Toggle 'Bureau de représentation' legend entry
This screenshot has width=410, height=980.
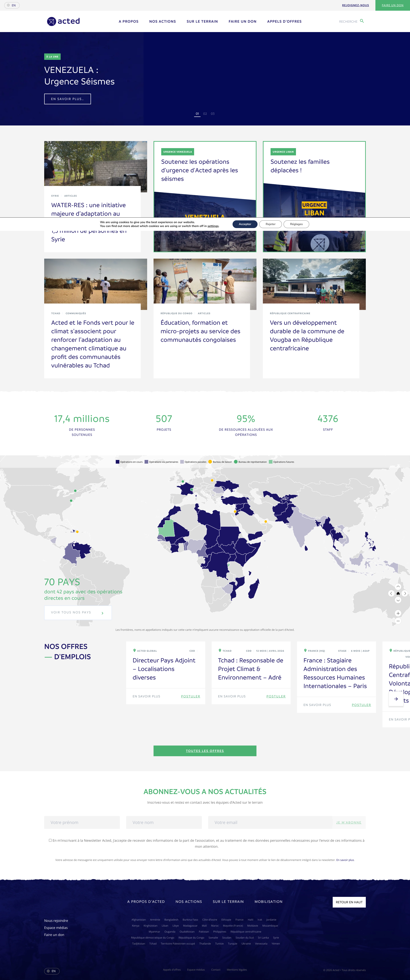click(x=250, y=462)
